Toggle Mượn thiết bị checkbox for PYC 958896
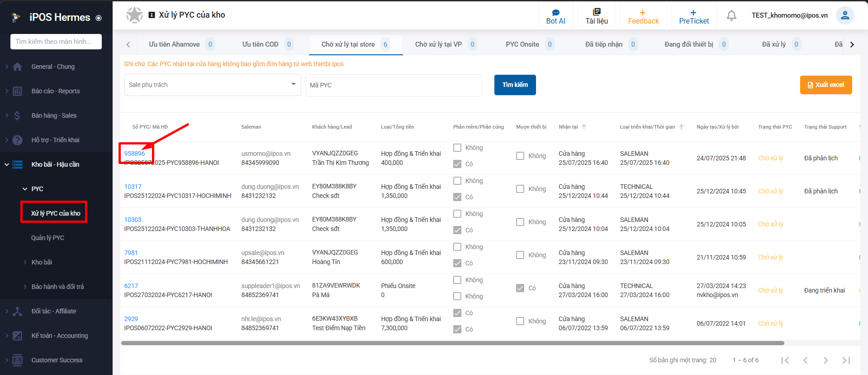 coord(520,156)
